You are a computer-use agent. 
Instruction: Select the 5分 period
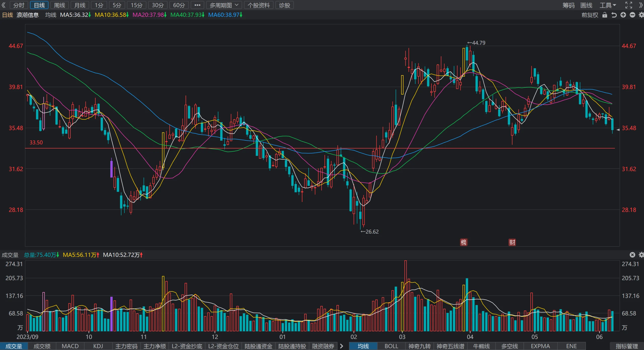coord(117,5)
